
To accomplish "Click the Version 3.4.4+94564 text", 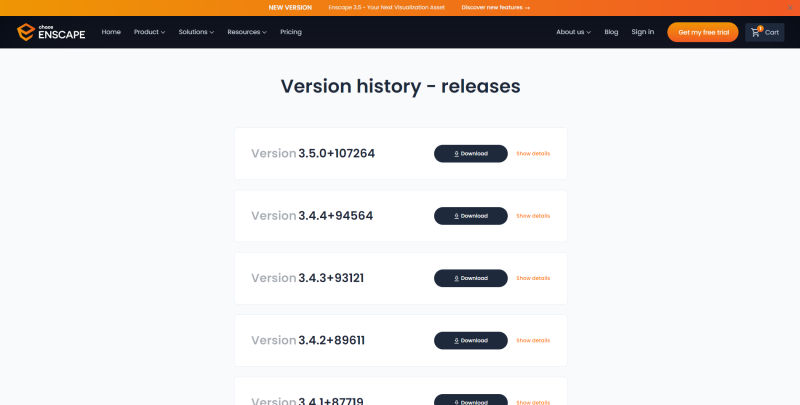I will pyautogui.click(x=312, y=216).
